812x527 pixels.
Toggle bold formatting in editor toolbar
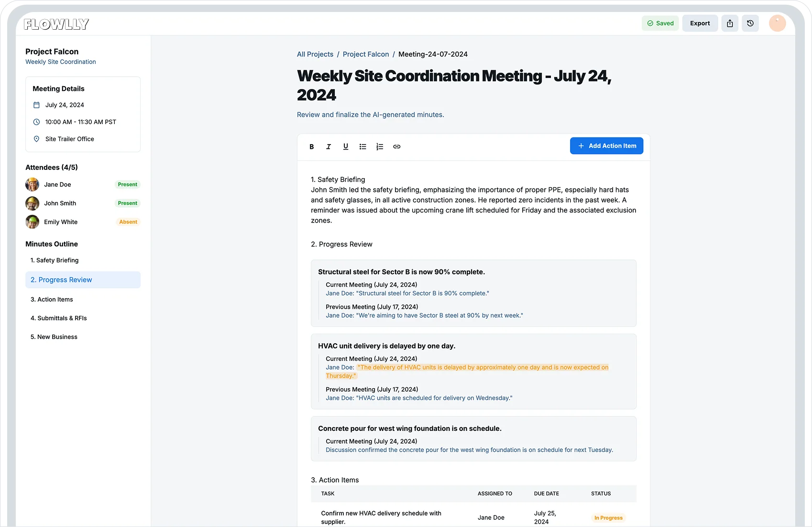[x=311, y=146]
